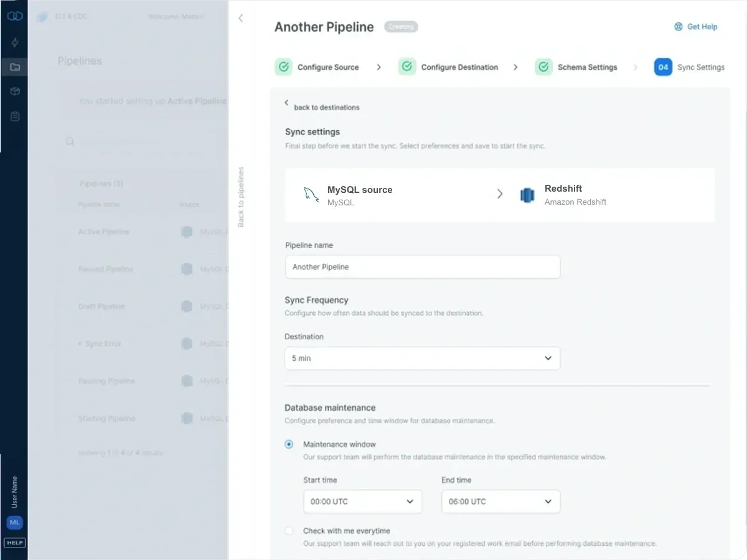
Task: Click the Redshift destination title
Action: click(x=563, y=189)
